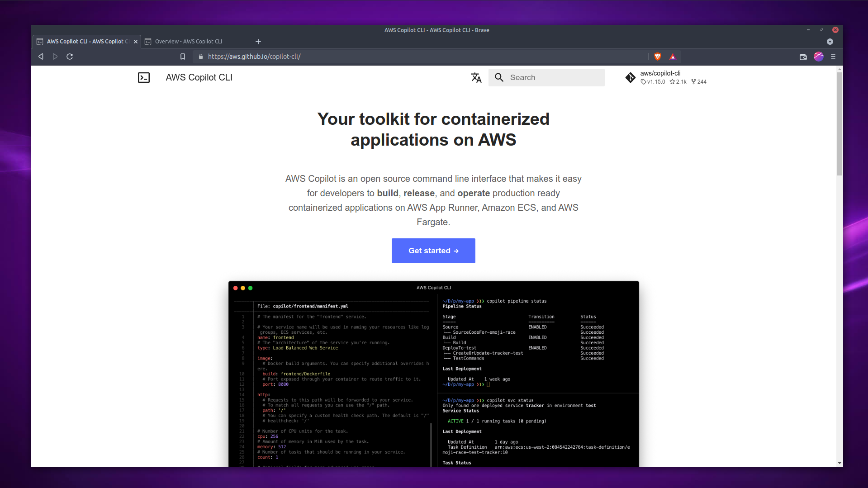868x488 pixels.
Task: Click the Get started button
Action: pyautogui.click(x=433, y=251)
